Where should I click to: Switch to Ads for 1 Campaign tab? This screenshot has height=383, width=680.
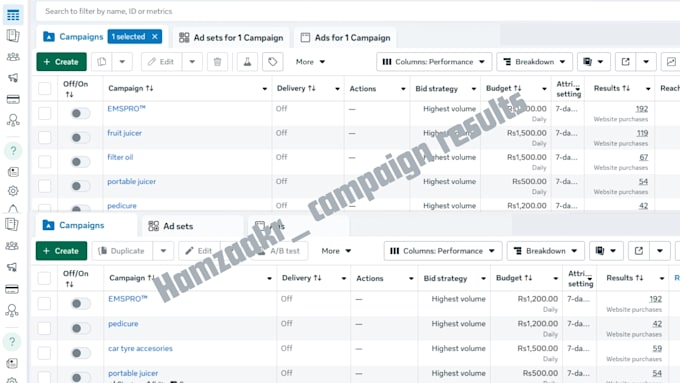[346, 38]
